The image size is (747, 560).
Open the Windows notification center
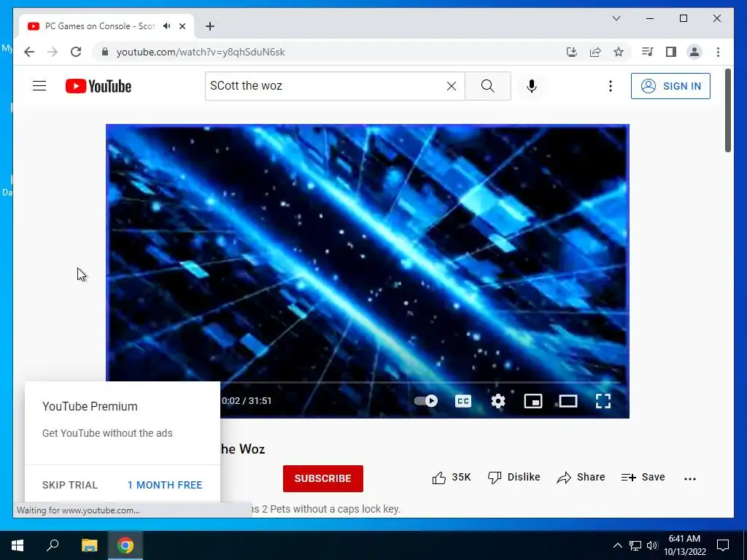tap(723, 545)
